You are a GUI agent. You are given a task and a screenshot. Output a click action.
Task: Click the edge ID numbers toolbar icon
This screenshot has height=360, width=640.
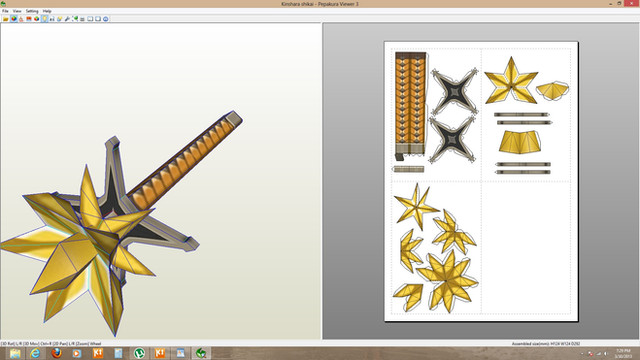tap(52, 19)
